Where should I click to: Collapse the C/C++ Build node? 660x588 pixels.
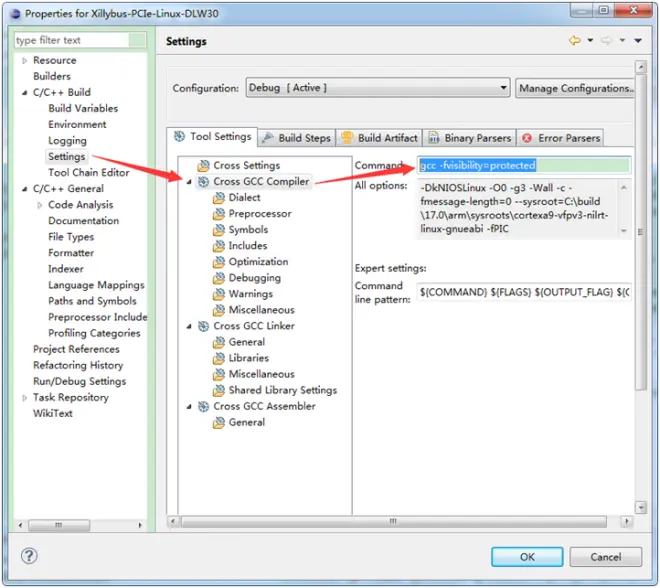click(24, 93)
